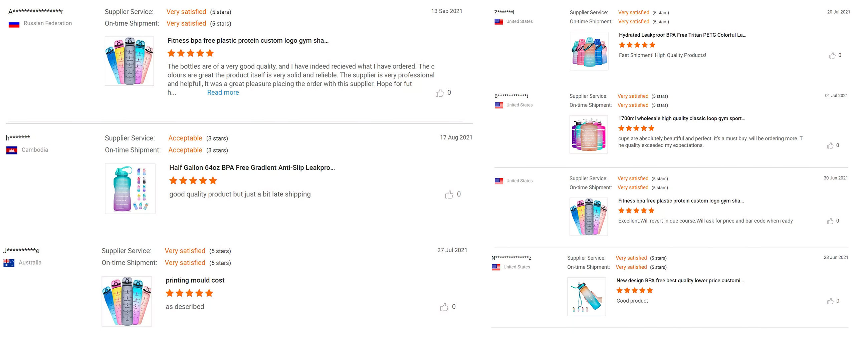Click the Australia flag icon
This screenshot has width=868, height=339.
click(9, 263)
